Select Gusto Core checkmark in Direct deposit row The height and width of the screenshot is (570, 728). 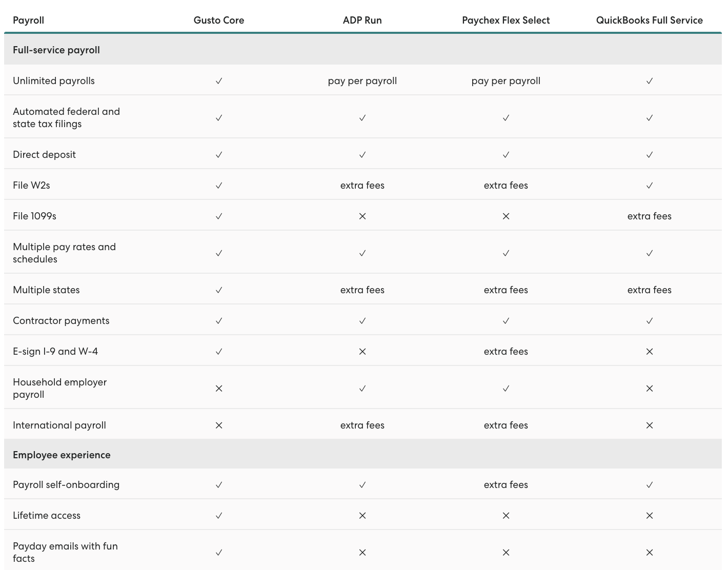219,155
